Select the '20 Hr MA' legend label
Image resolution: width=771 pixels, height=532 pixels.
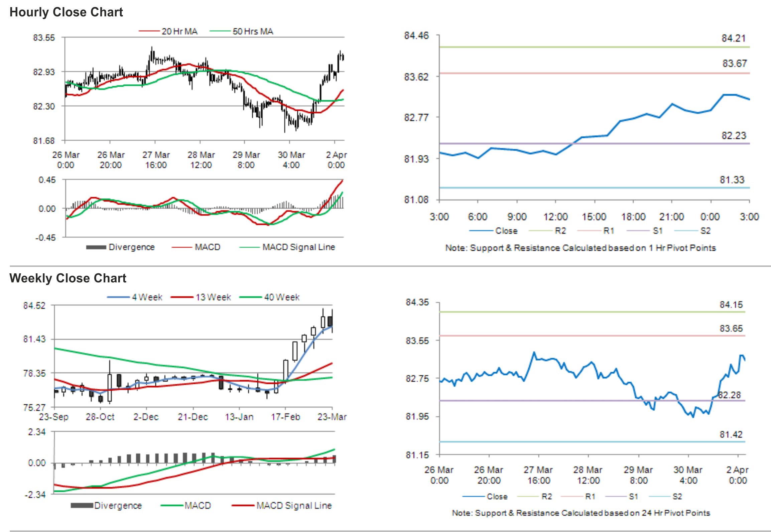tap(179, 31)
